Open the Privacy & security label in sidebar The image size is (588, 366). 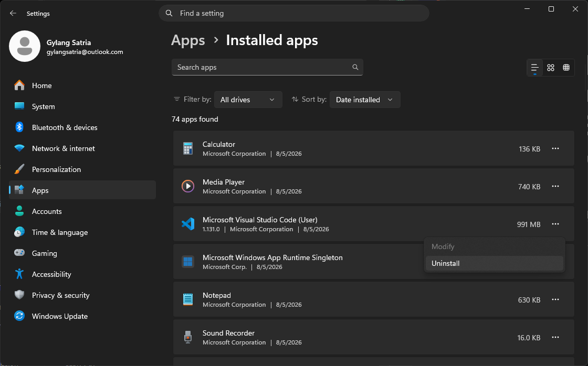click(61, 295)
